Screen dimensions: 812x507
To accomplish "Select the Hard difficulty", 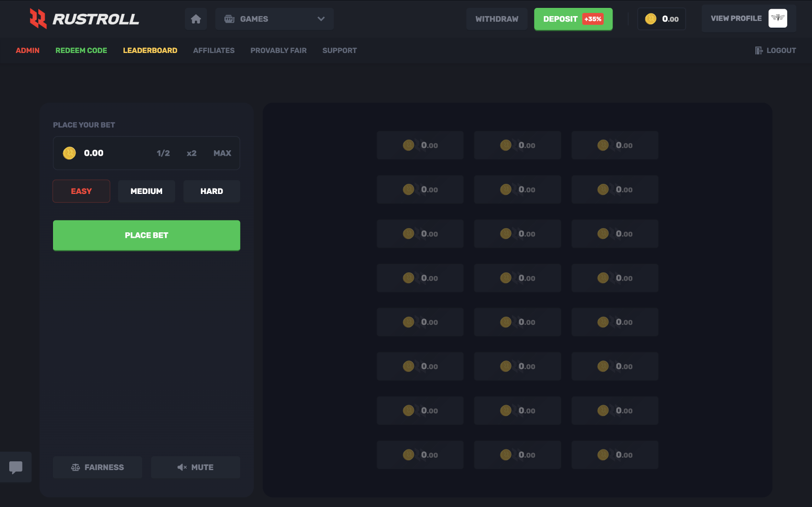I will [212, 191].
